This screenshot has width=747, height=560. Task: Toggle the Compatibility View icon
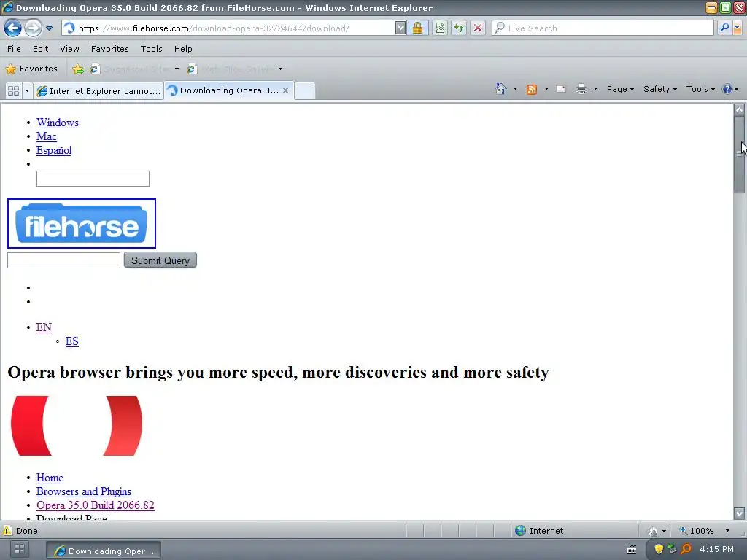440,28
